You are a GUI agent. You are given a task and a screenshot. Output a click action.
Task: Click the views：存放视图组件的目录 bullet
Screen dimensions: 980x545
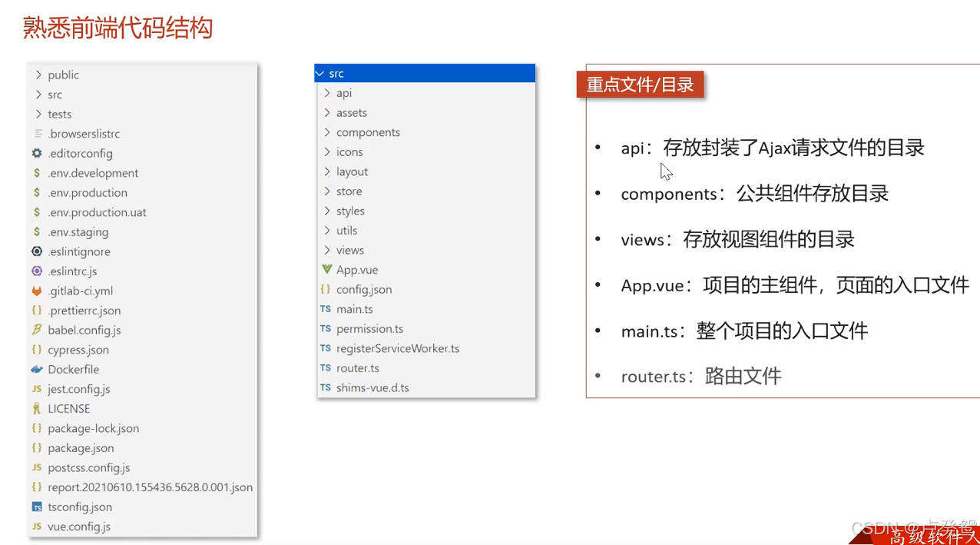click(738, 240)
